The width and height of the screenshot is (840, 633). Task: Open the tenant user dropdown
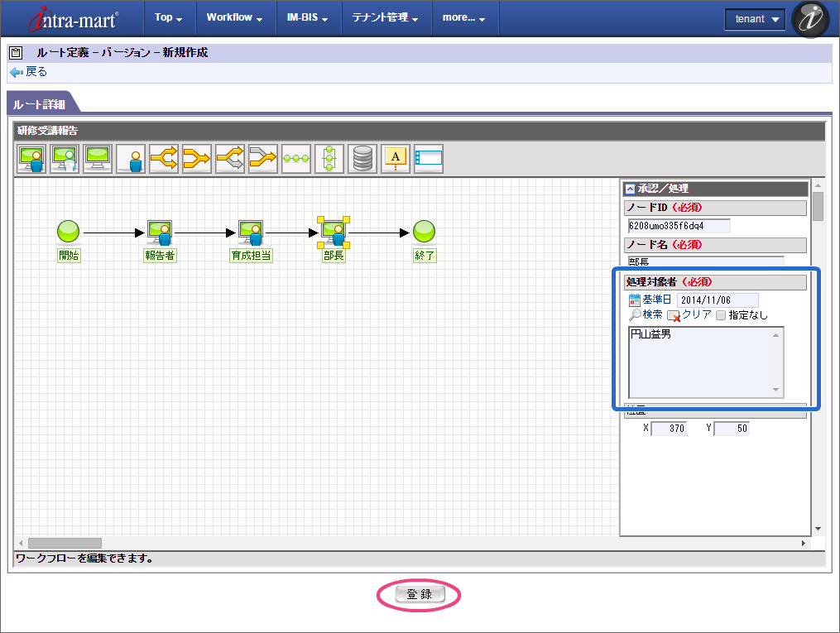755,19
